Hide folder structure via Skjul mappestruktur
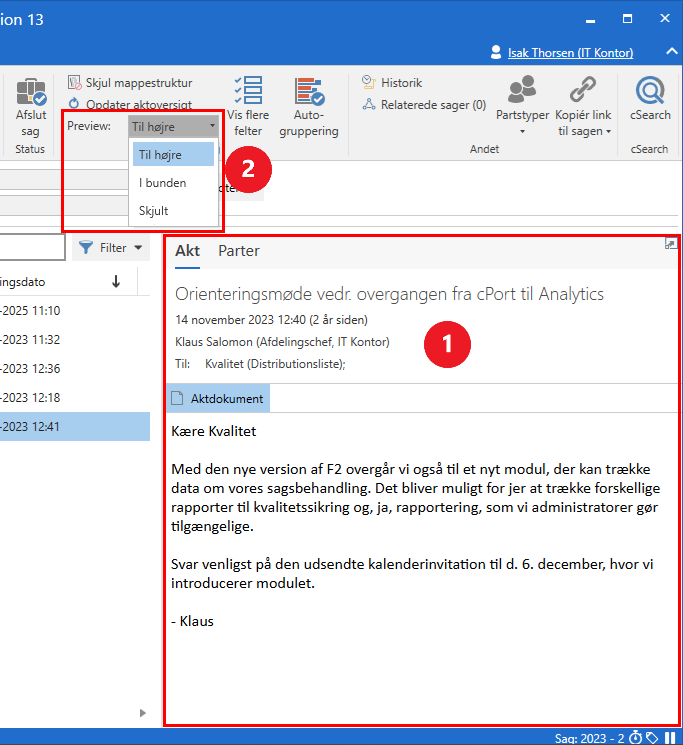 (x=130, y=83)
